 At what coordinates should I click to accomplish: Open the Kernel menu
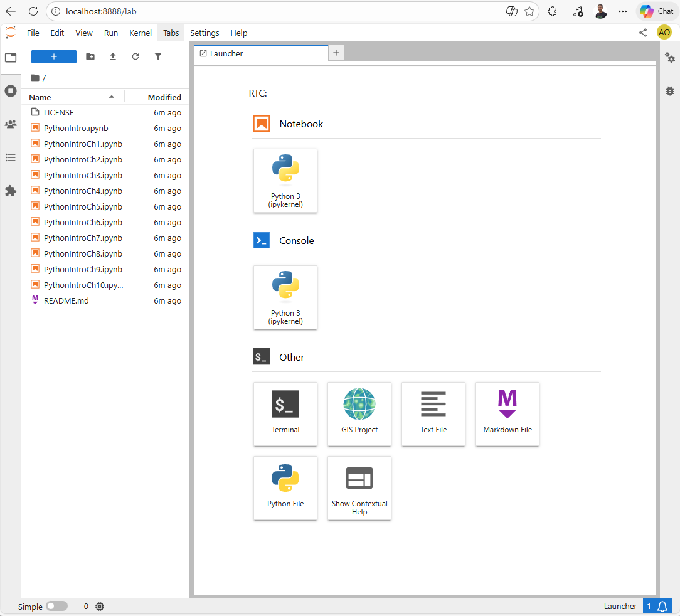tap(141, 33)
